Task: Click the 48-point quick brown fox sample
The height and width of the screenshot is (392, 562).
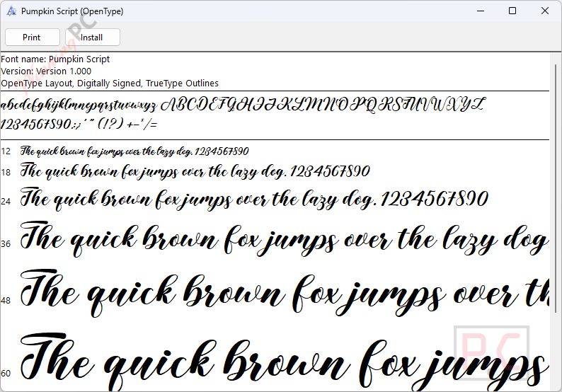Action: [285, 293]
